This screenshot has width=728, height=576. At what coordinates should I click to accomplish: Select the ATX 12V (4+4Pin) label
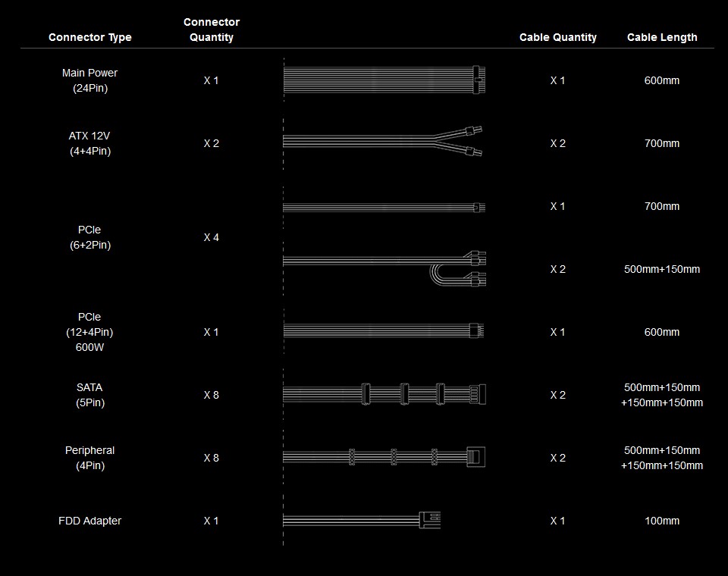coord(89,143)
